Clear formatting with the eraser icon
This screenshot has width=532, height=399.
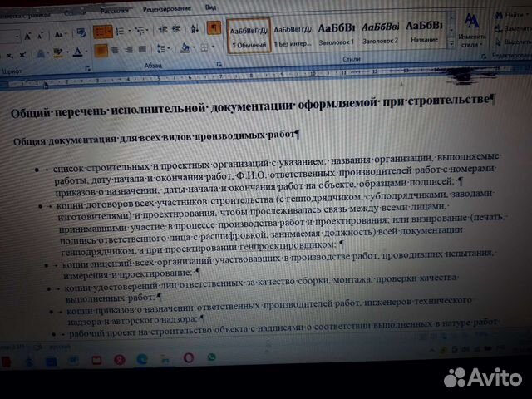pyautogui.click(x=81, y=33)
